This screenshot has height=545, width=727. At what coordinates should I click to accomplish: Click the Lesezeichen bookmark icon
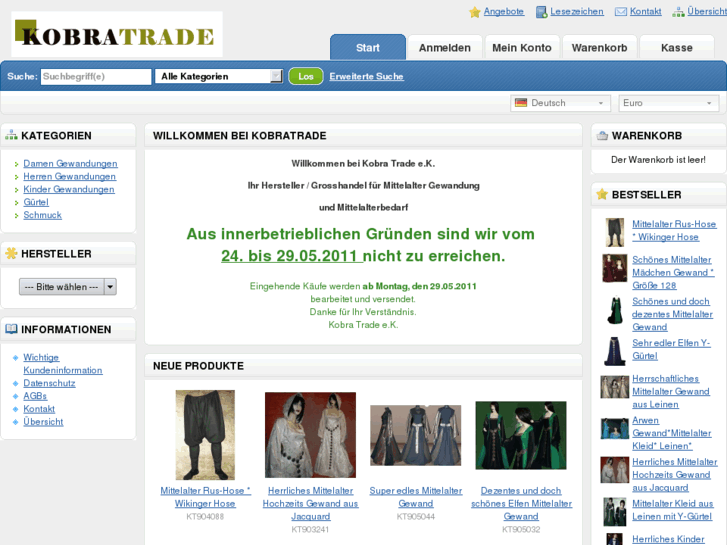[541, 12]
